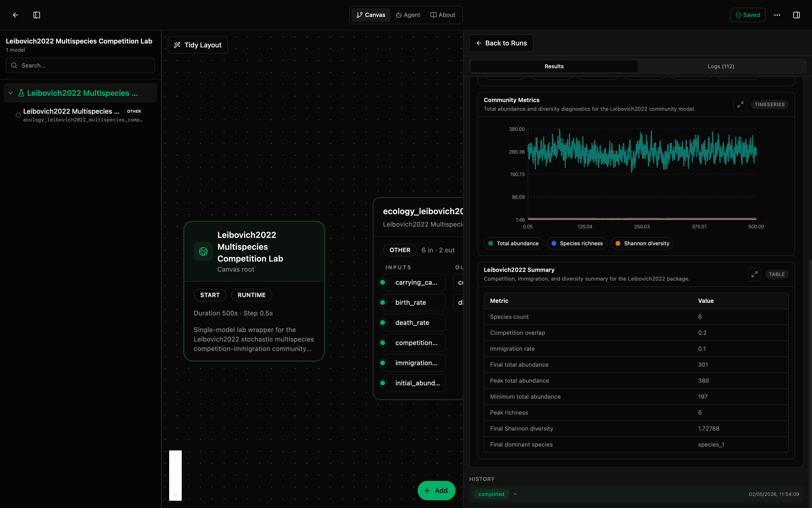Go back using the top-left arrow

[15, 15]
